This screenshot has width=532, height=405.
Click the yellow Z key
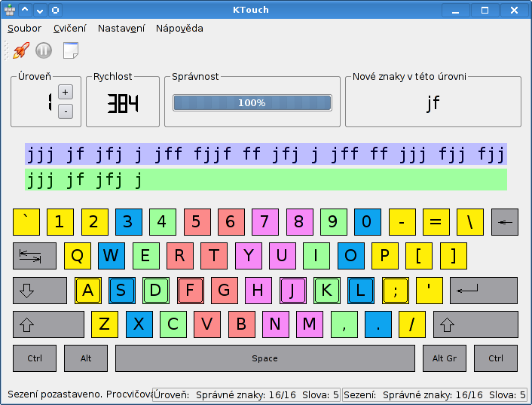coord(105,324)
